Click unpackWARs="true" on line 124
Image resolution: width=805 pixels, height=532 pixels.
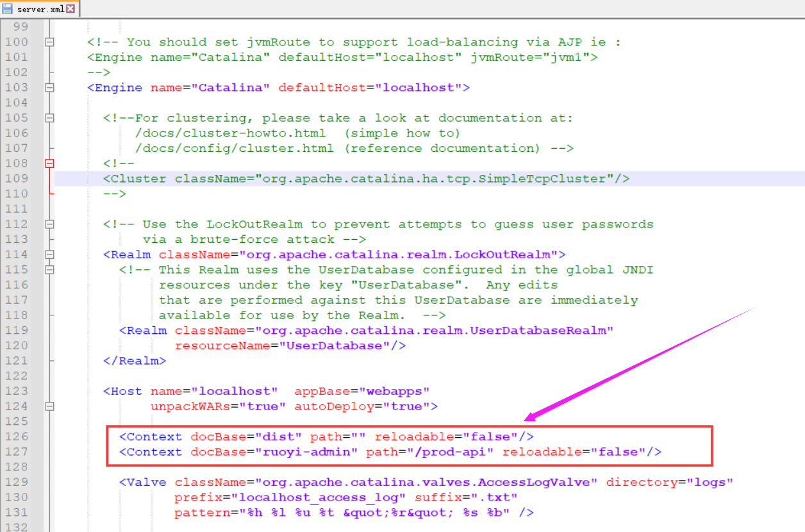219,406
